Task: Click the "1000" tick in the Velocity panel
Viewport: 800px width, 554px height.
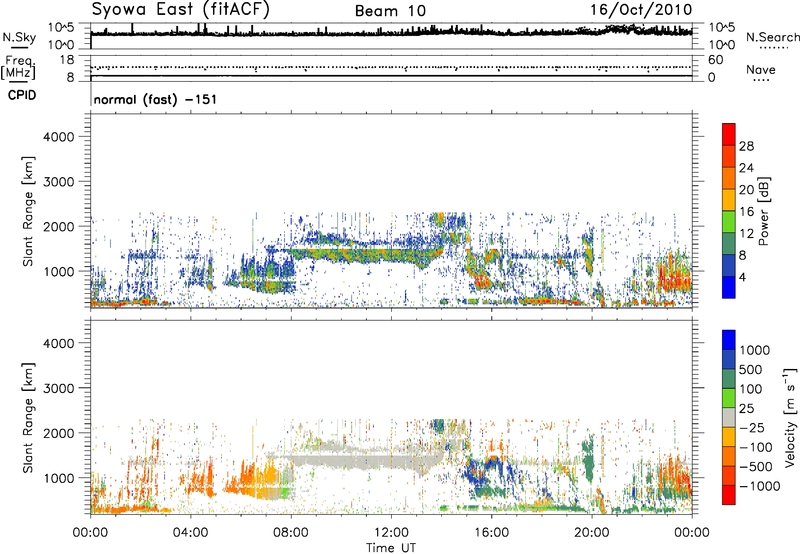Action: click(58, 478)
